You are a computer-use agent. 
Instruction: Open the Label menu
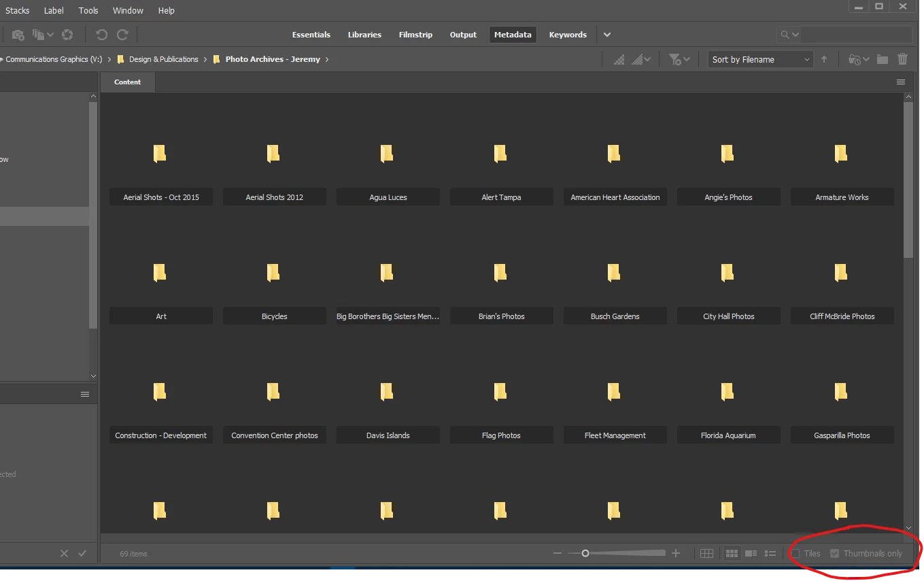coord(54,10)
